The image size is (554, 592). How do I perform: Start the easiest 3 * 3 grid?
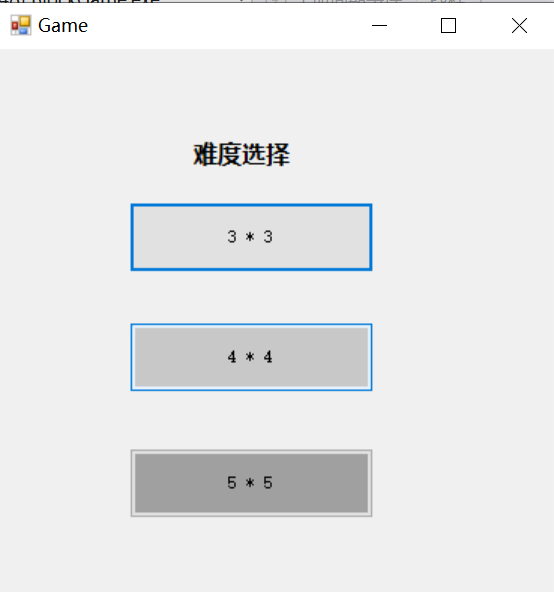(x=252, y=237)
